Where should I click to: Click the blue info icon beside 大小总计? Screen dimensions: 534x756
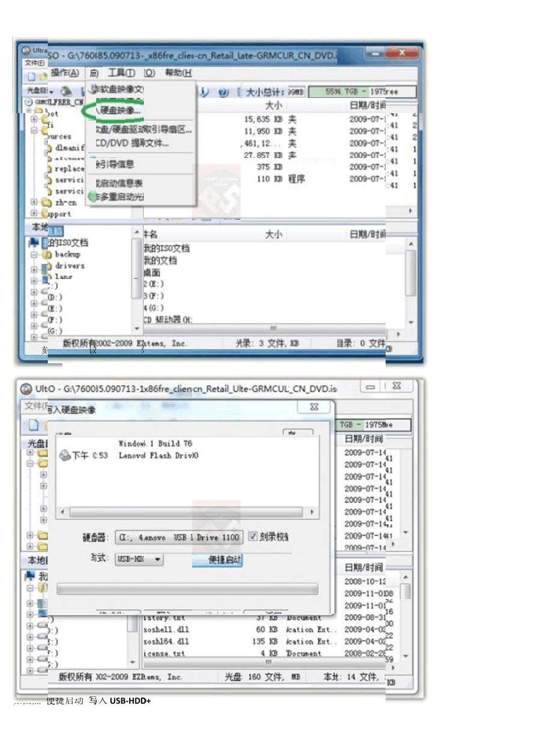point(205,92)
